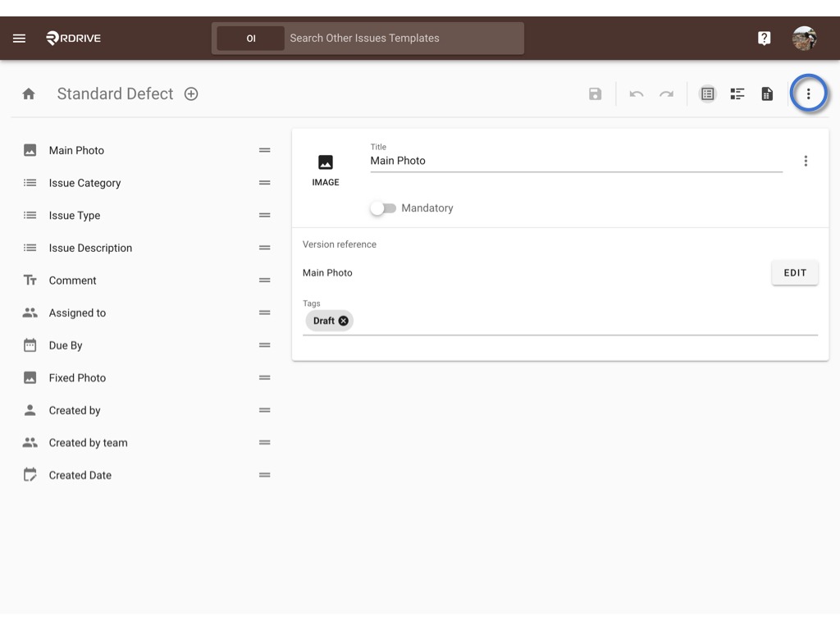Viewport: 840px width, 630px height.
Task: Open the document report icon
Action: click(767, 94)
